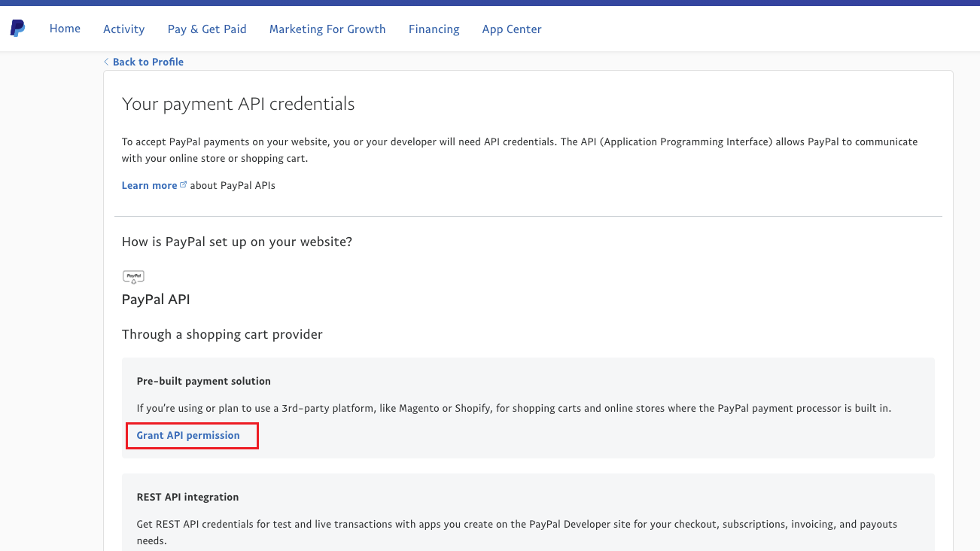Go Back to Profile link

[x=148, y=62]
